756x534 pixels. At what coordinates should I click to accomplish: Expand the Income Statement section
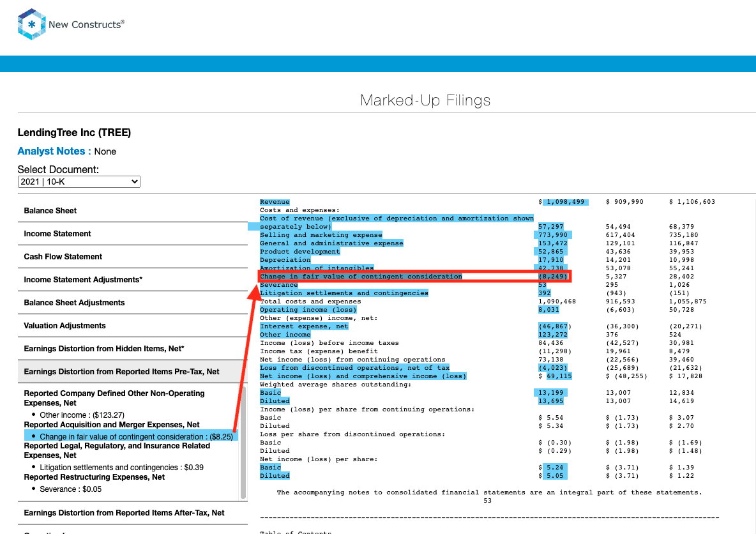point(133,234)
